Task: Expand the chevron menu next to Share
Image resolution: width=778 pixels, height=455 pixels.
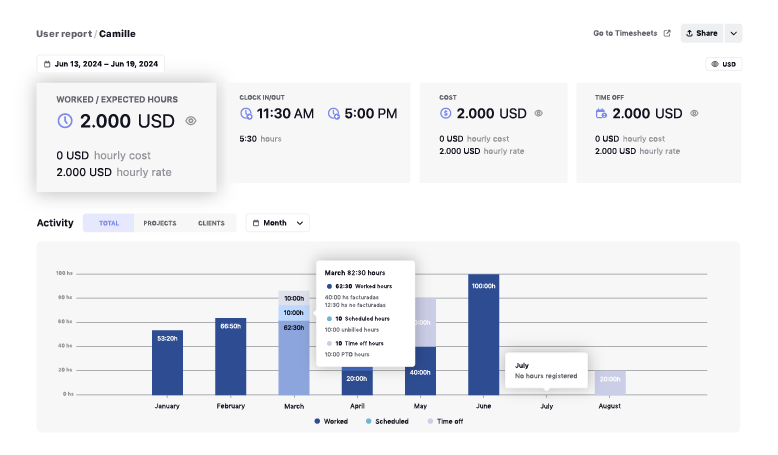Action: tap(734, 33)
